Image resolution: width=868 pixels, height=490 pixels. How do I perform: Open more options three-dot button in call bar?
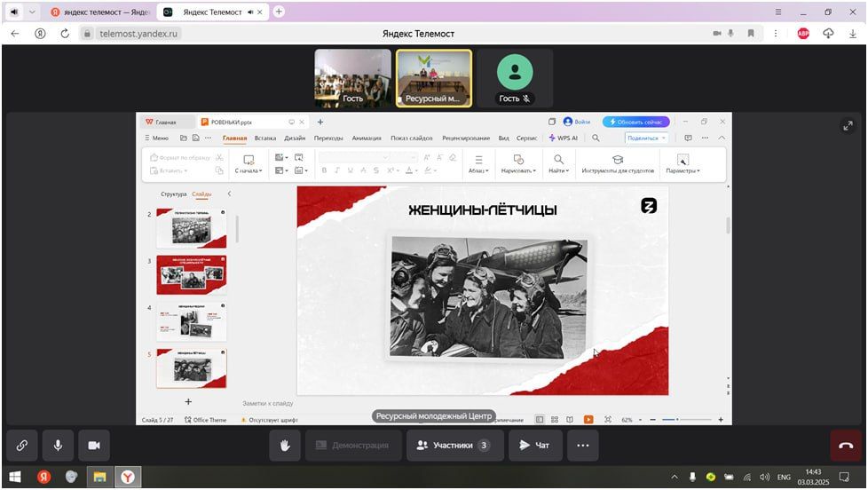pos(582,445)
